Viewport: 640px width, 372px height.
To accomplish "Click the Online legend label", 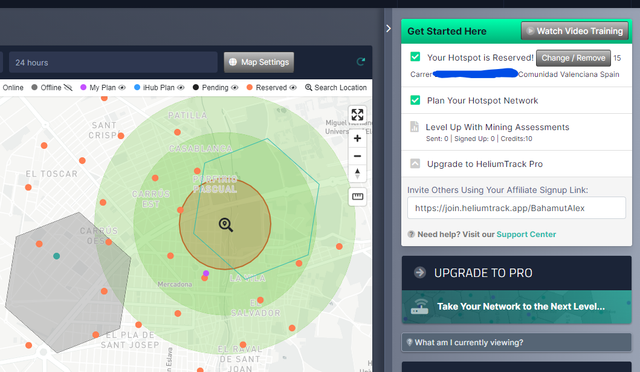I will tap(13, 87).
